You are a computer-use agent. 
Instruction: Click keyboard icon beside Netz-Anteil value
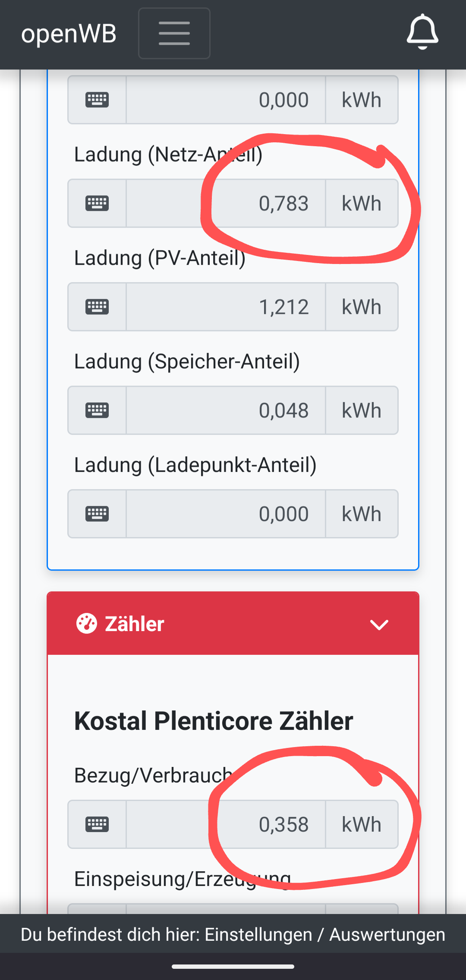point(97,203)
